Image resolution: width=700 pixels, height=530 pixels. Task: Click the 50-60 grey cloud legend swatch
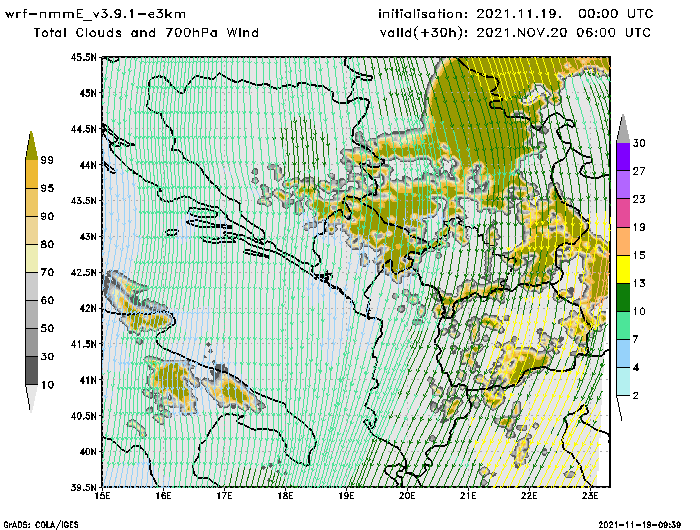click(x=32, y=315)
